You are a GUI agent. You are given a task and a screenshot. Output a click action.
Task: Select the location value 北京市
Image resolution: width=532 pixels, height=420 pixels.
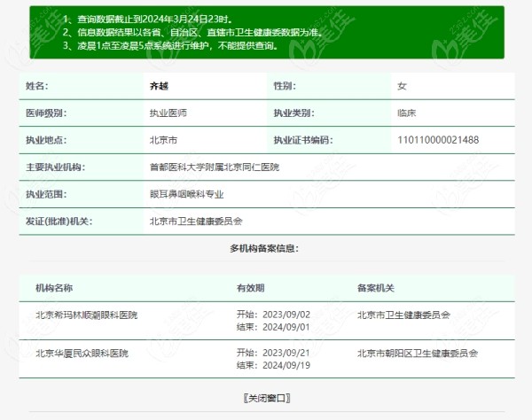tap(163, 140)
